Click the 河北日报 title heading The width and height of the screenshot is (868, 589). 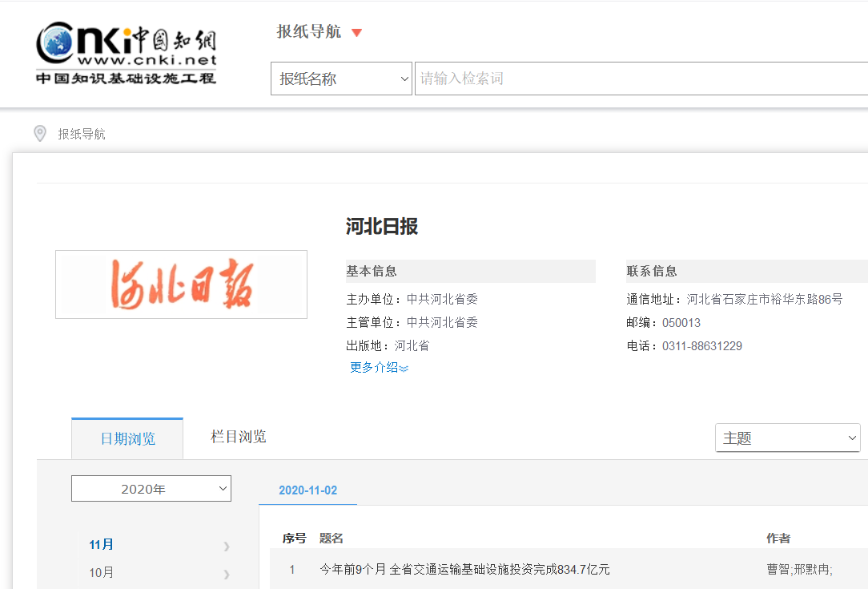click(x=382, y=226)
